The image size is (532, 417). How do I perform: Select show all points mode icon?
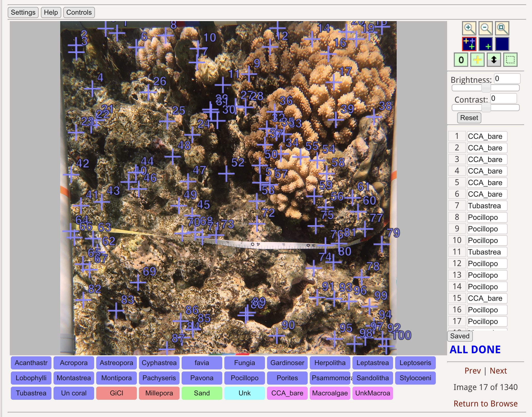[469, 44]
